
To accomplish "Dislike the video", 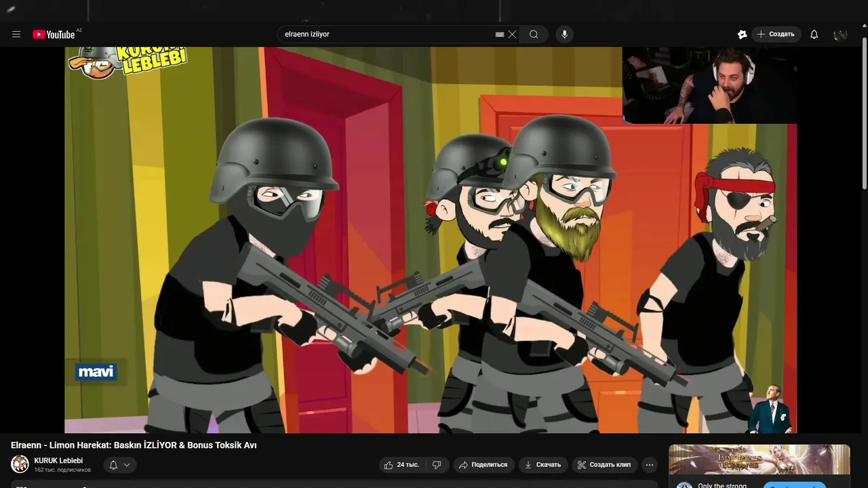I will click(437, 465).
